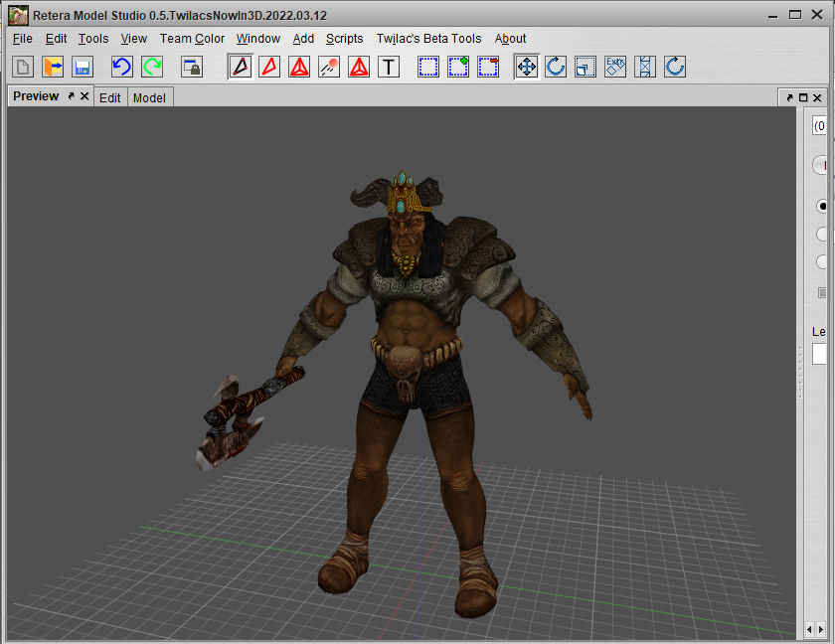
Task: Click the New file icon
Action: [23, 67]
